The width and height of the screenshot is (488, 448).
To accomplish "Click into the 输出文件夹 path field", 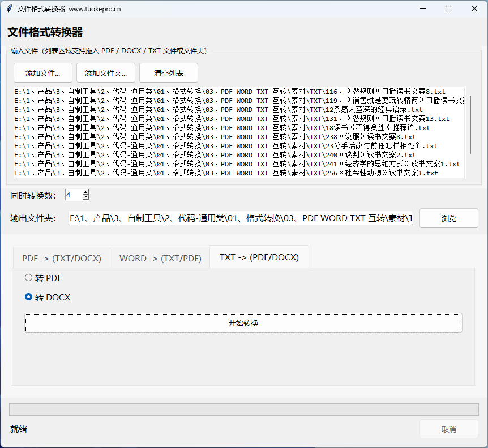I will [x=241, y=218].
